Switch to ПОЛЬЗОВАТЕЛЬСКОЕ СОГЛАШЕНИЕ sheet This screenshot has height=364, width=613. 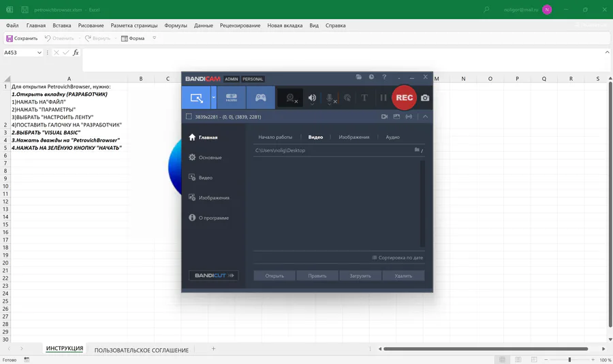(x=142, y=350)
